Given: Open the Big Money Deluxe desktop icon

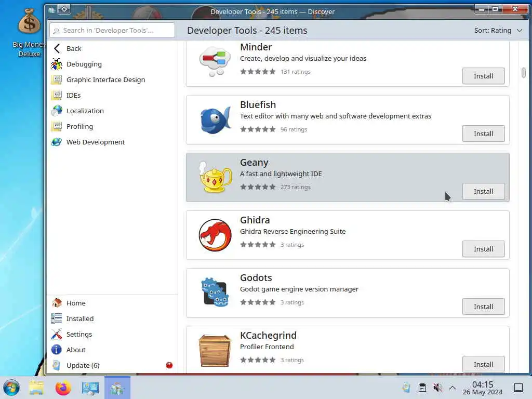Looking at the screenshot, I should coord(29,33).
